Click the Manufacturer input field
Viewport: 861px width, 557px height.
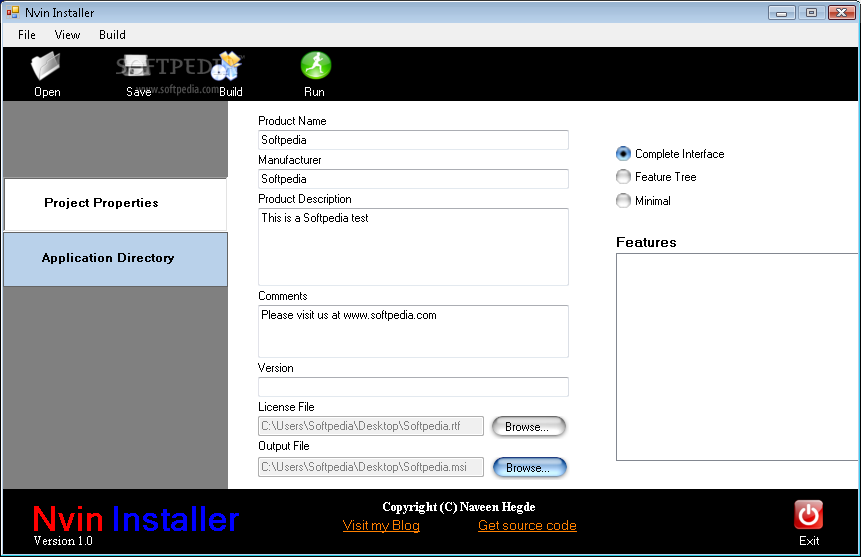pos(413,179)
